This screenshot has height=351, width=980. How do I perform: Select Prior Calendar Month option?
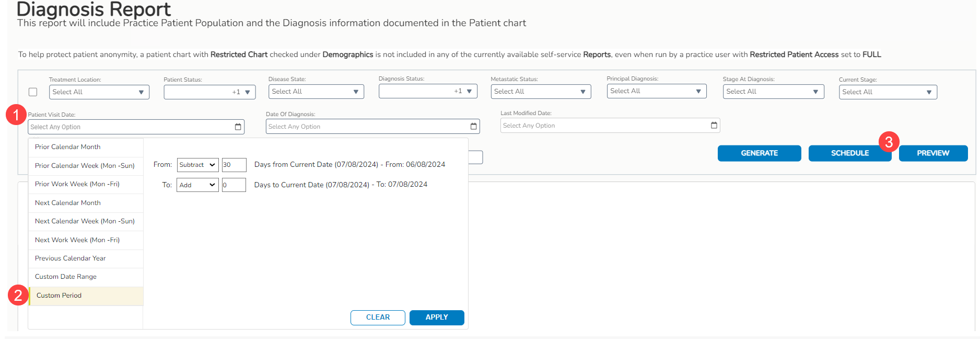(68, 147)
